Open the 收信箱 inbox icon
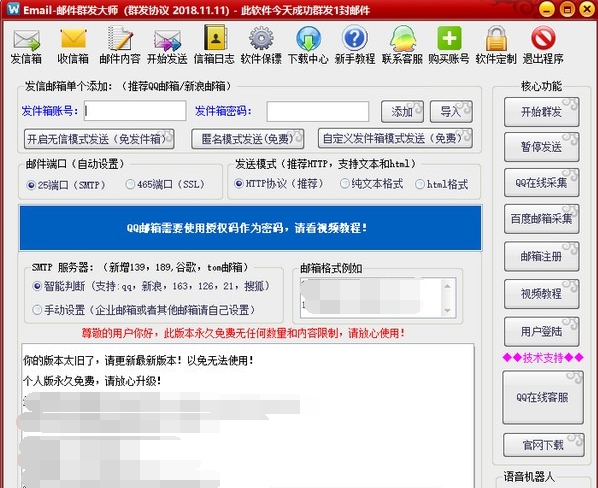 [x=73, y=45]
